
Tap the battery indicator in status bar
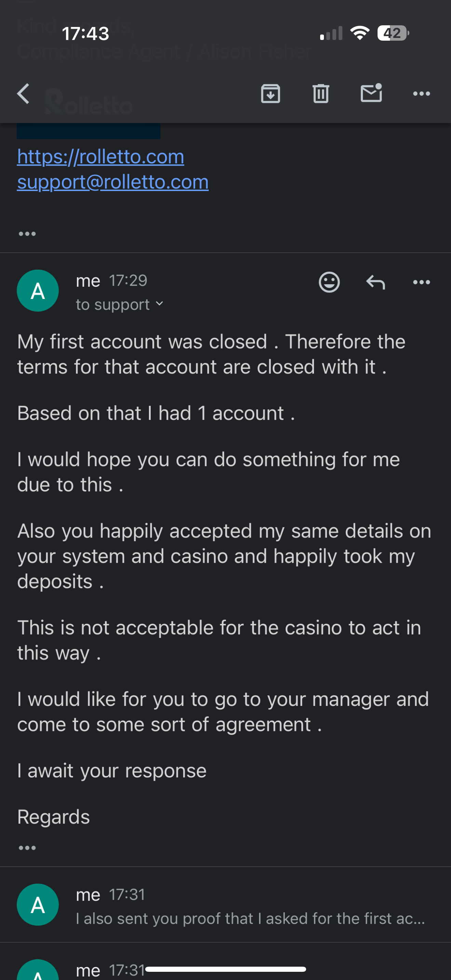pos(393,33)
